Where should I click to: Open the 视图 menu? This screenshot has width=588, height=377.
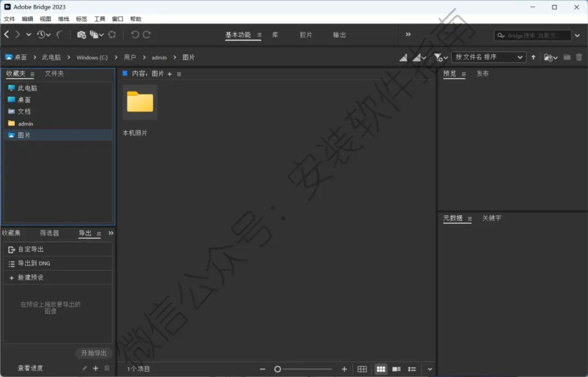pos(45,19)
